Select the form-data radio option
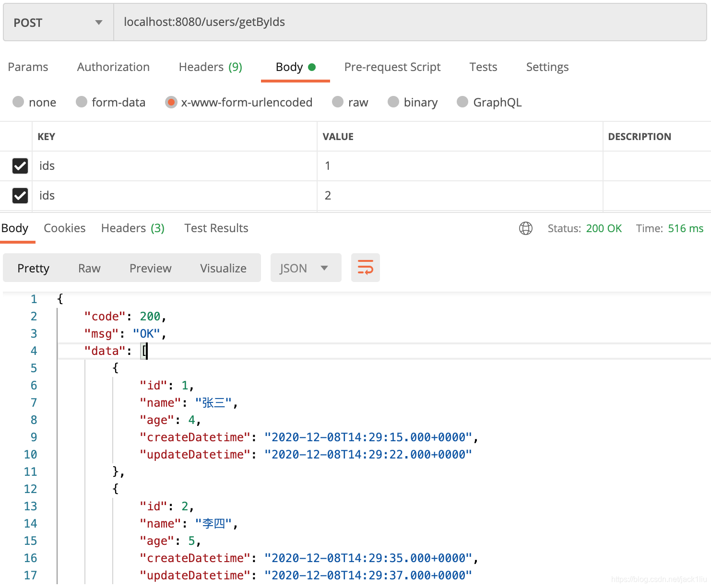Screen dimensions: 711x588 (82, 102)
